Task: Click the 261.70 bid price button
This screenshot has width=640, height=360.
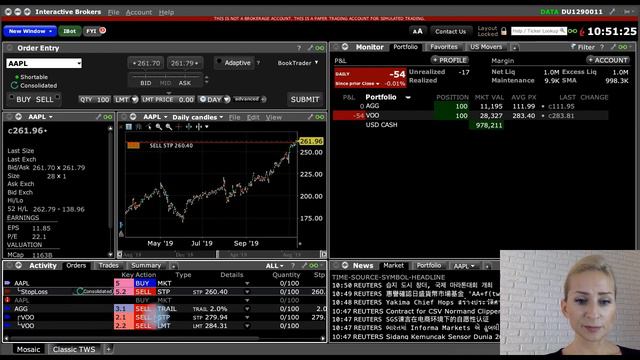Action: pyautogui.click(x=146, y=63)
